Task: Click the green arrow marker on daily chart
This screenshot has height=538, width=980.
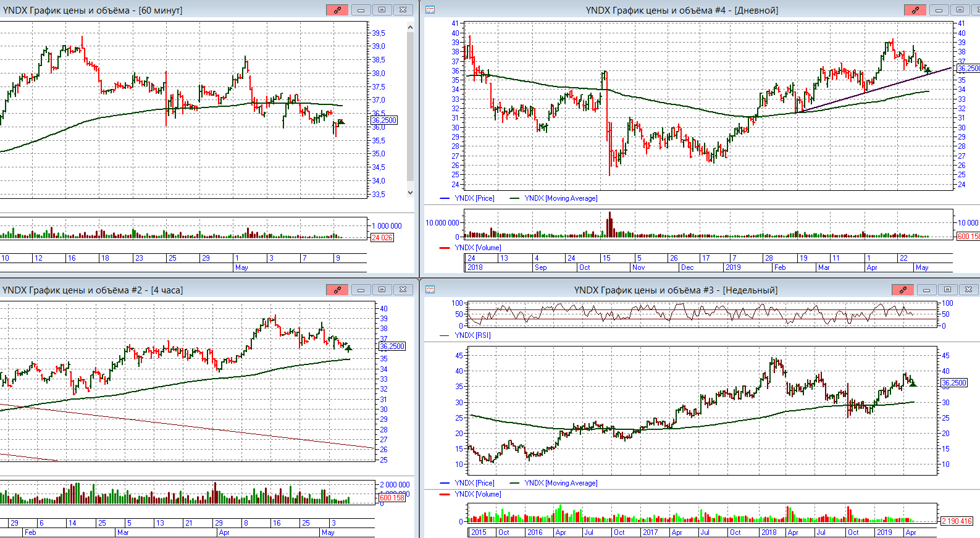Action: [x=928, y=71]
